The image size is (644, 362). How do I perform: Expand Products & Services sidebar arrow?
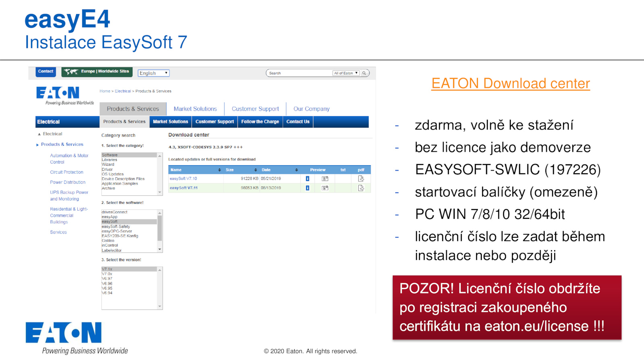click(x=37, y=145)
